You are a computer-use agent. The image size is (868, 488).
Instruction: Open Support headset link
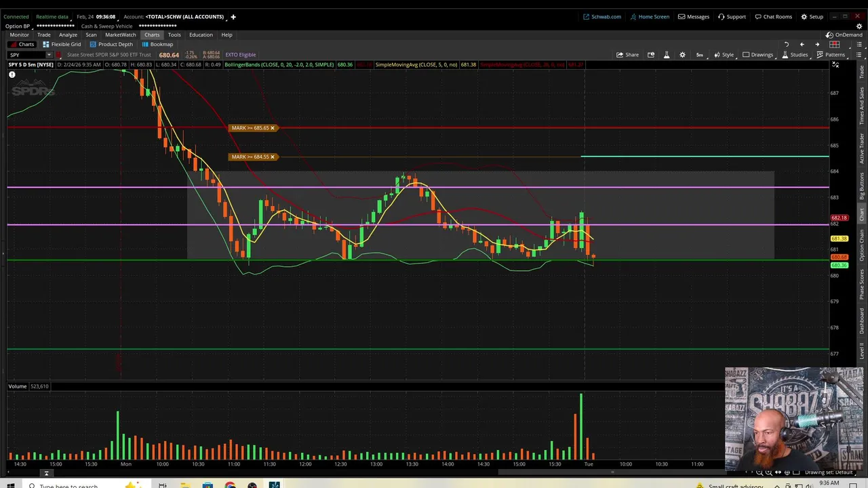(732, 16)
